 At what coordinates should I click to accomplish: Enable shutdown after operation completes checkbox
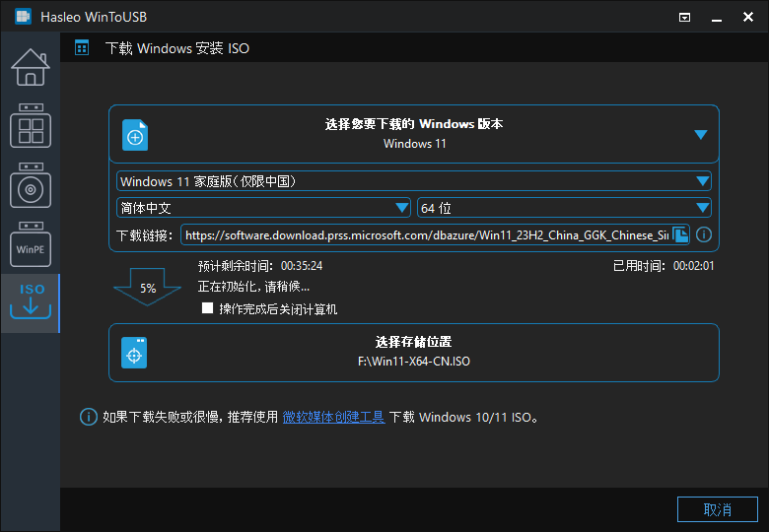click(x=207, y=307)
